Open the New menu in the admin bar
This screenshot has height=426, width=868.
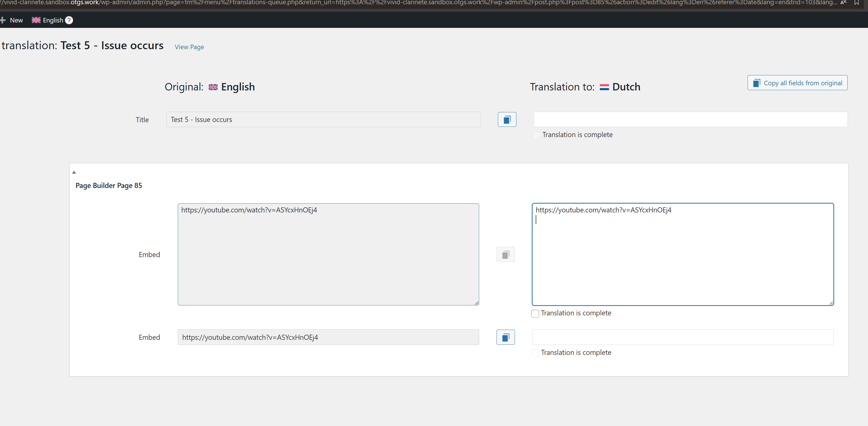(x=16, y=20)
